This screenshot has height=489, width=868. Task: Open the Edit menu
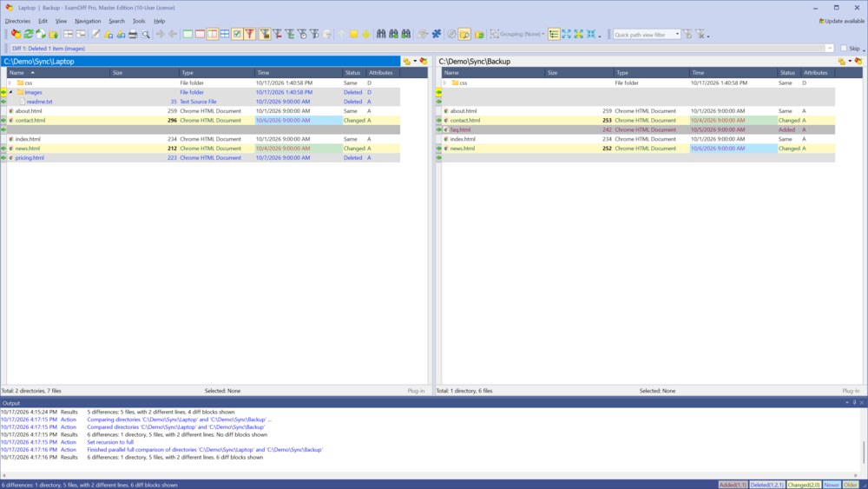43,21
